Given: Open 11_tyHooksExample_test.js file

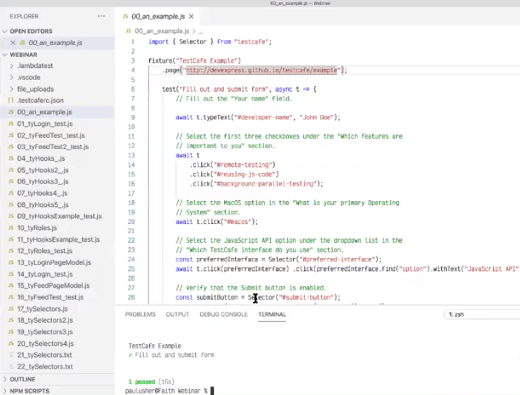Looking at the screenshot, I should pyautogui.click(x=58, y=239).
